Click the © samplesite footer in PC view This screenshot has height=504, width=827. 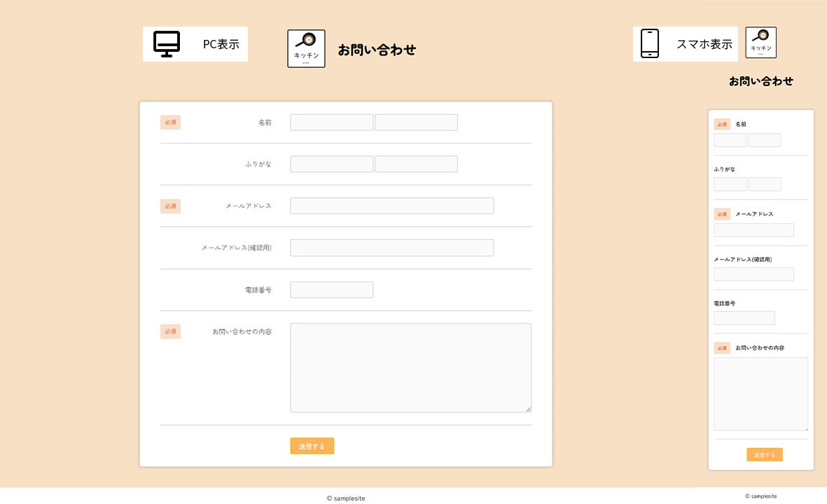[x=346, y=498]
